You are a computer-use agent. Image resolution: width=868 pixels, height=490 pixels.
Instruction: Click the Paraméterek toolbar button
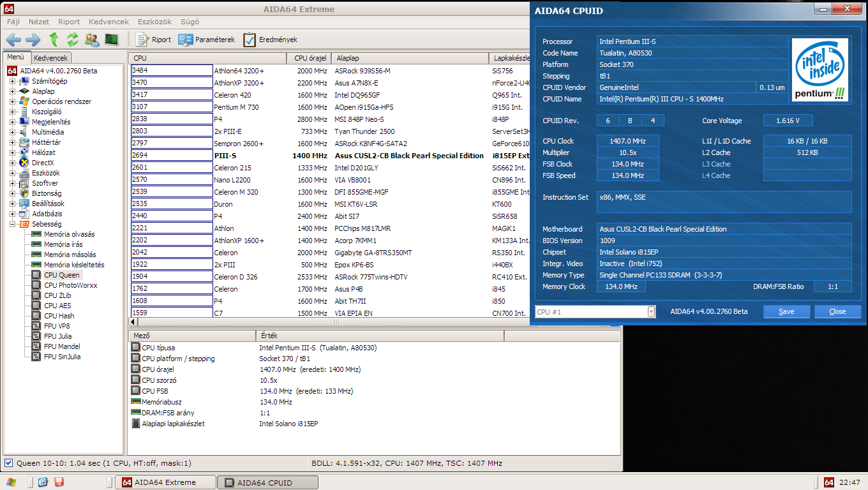point(207,40)
